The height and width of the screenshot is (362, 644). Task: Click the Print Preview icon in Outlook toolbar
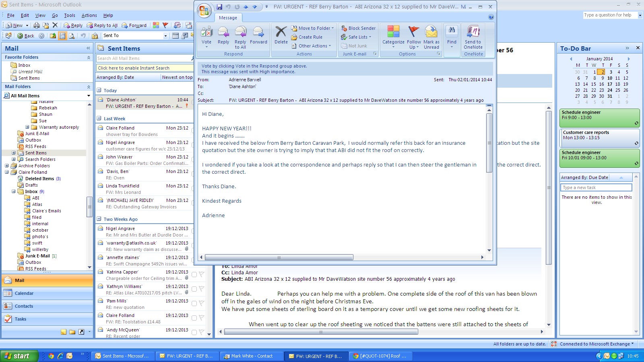tap(72, 36)
